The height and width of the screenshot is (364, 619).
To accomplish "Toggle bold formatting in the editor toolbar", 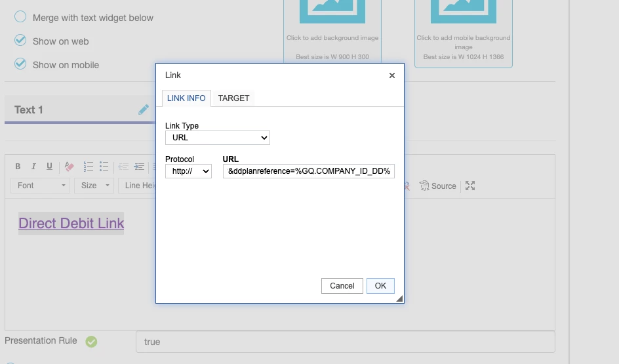I will [x=18, y=166].
